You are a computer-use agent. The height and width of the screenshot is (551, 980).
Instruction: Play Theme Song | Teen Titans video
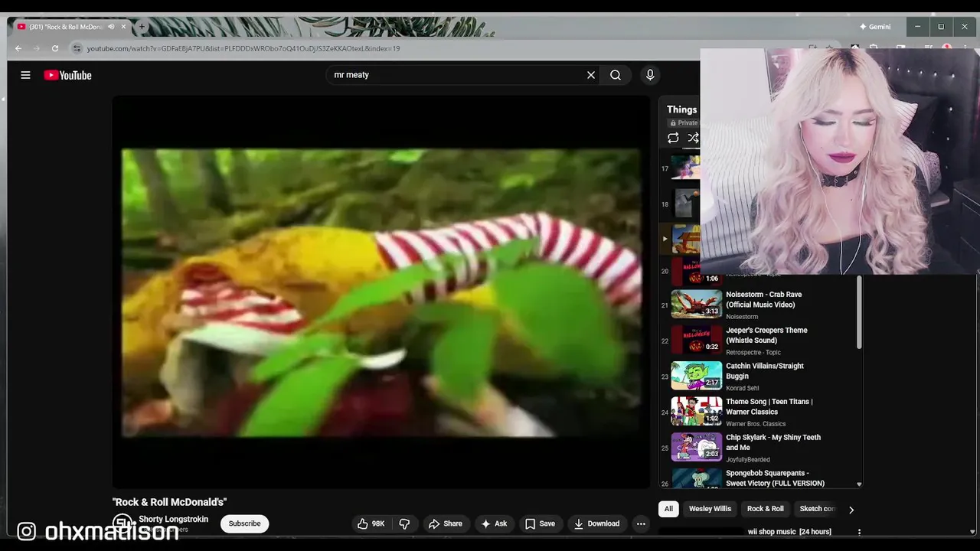tap(769, 406)
